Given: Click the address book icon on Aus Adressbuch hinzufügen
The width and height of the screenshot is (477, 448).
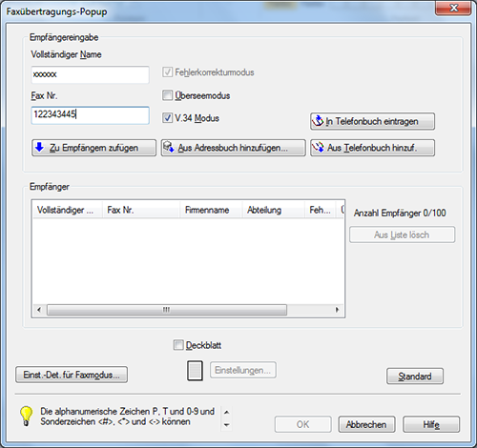Looking at the screenshot, I should (x=168, y=147).
